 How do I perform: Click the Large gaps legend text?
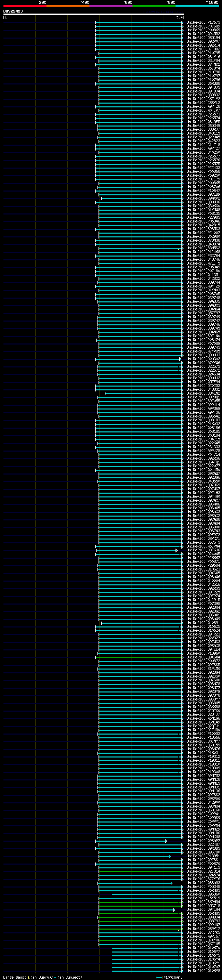[43, 977]
